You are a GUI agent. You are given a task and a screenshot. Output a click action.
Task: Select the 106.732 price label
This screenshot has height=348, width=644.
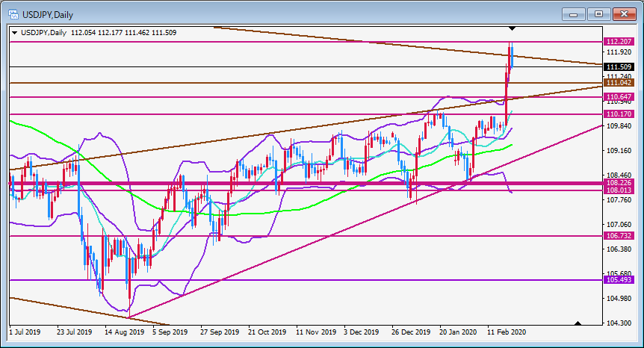[619, 235]
